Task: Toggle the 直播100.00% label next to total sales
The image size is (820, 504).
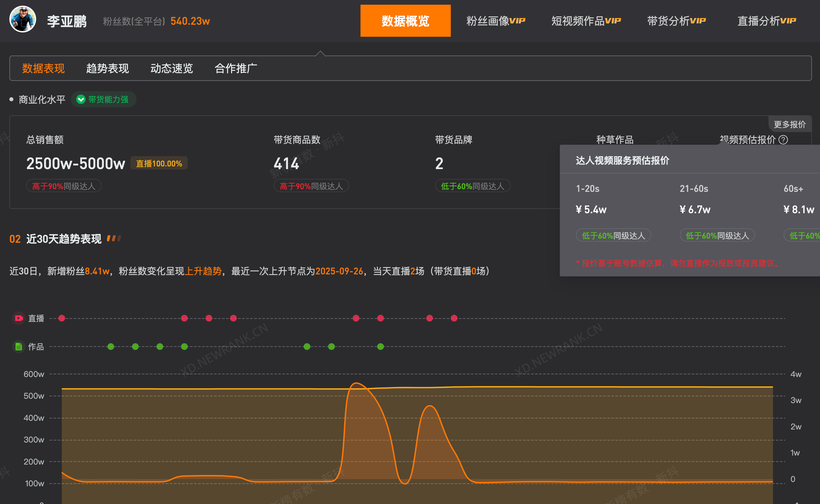Action: click(159, 163)
